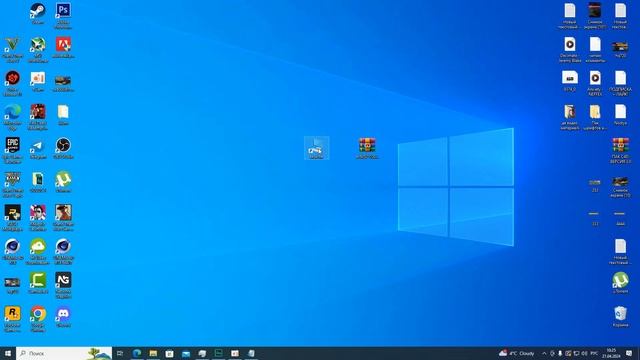This screenshot has height=360, width=640.
Task: Select the Recycle Bin icon
Action: click(x=620, y=314)
